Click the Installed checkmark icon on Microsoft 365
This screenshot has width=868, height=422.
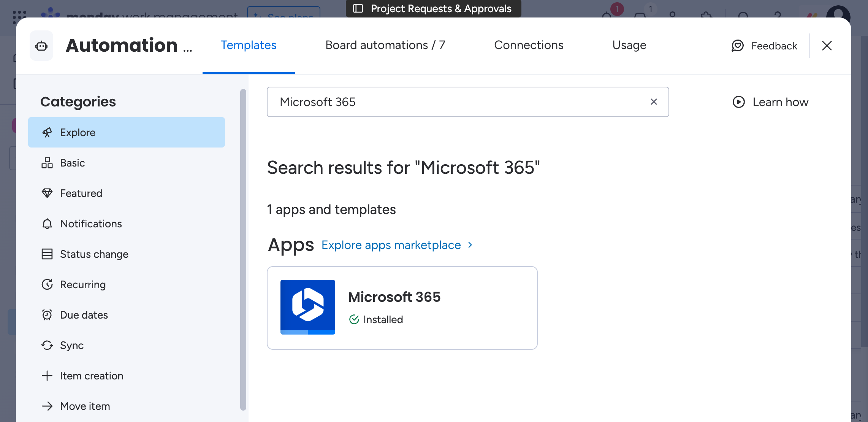(354, 320)
